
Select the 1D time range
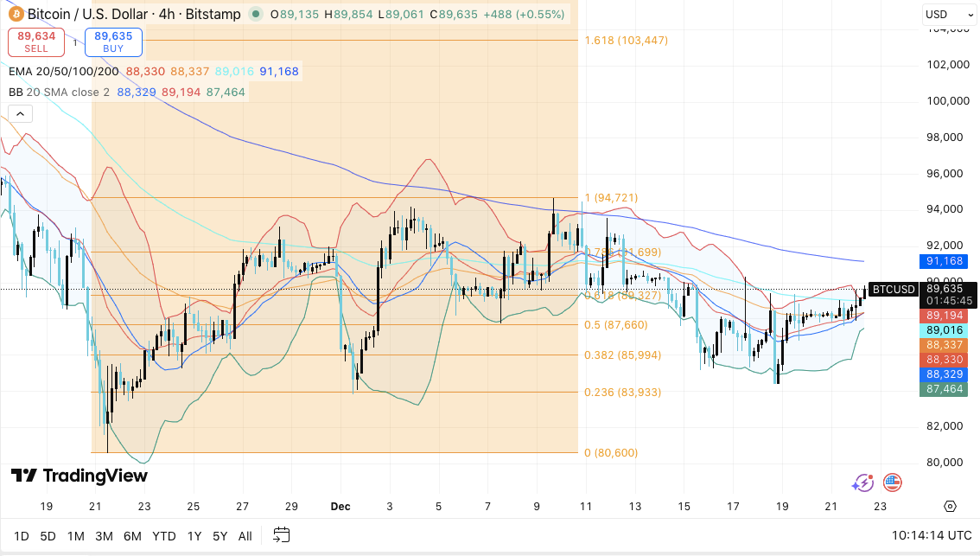[x=22, y=536]
